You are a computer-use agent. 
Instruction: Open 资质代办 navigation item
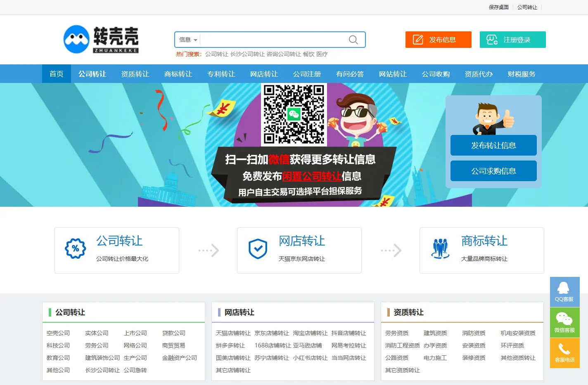click(479, 74)
